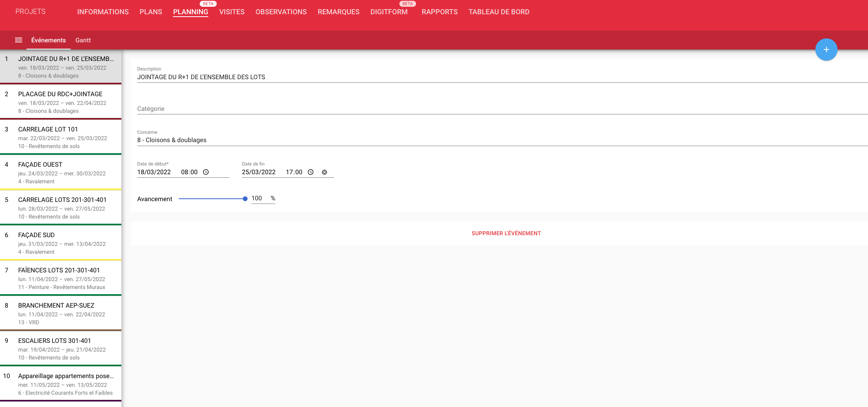Click the blue plus add event button
This screenshot has width=868, height=407.
pos(826,49)
